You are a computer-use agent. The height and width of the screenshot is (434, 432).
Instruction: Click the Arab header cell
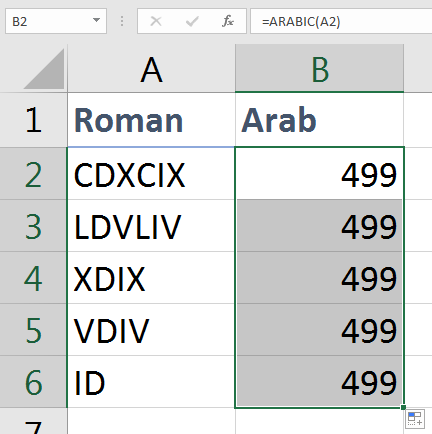(319, 120)
